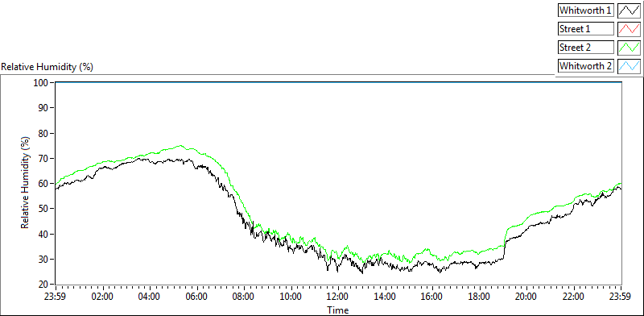Click the flat blue line at 100 percent
Screen dimensions: 644x316
[338, 82]
